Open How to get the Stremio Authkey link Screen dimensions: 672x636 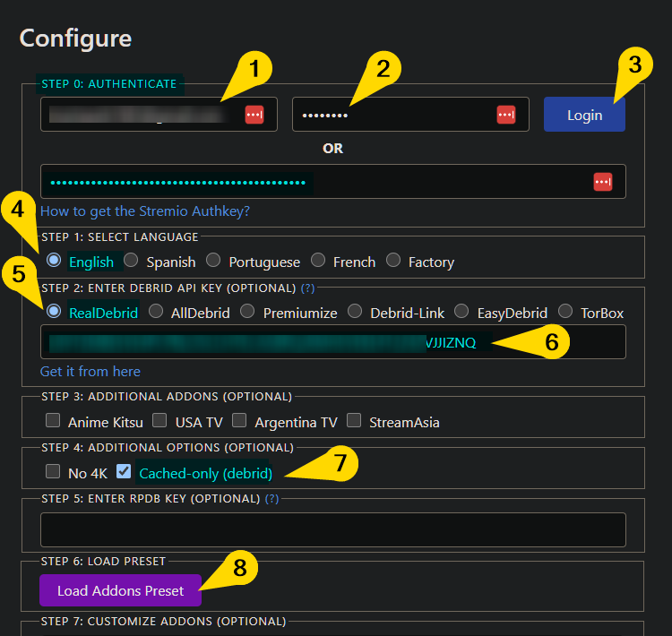click(x=145, y=211)
